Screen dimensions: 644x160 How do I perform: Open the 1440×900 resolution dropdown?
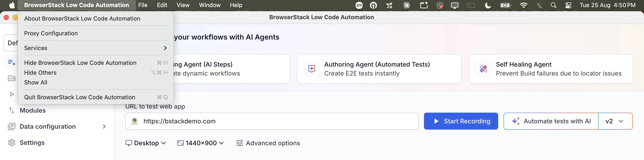(x=201, y=143)
